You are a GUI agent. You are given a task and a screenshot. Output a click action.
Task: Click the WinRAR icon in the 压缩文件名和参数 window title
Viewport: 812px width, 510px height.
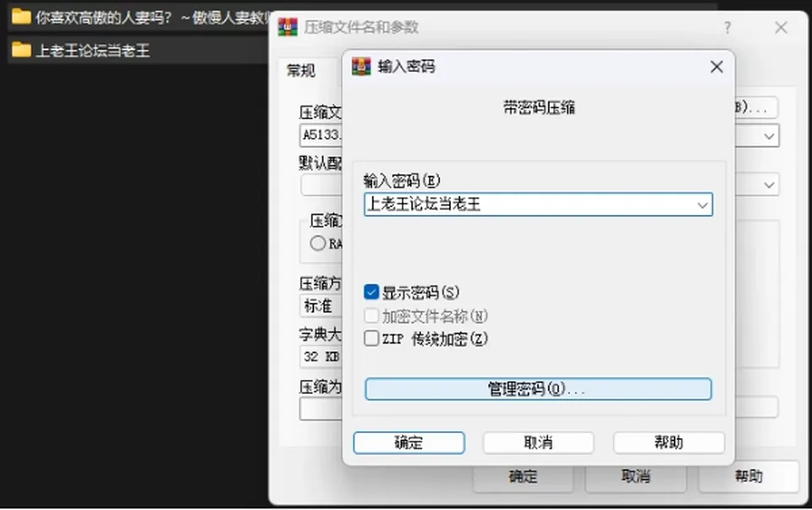point(288,27)
